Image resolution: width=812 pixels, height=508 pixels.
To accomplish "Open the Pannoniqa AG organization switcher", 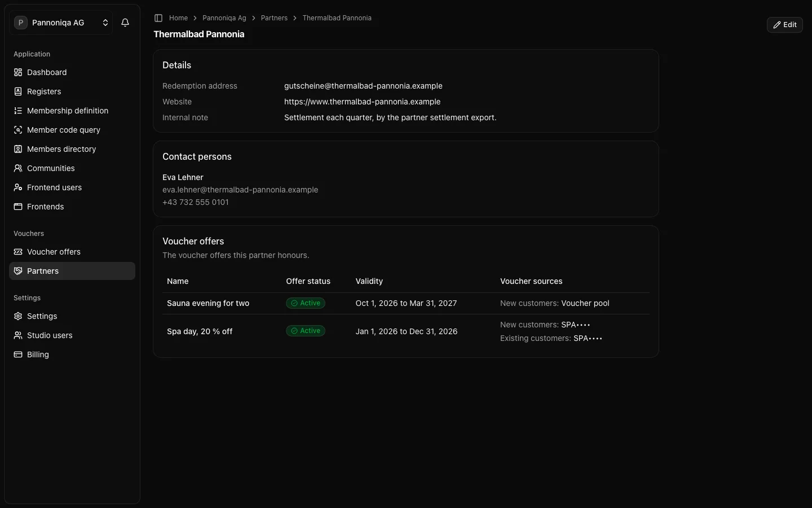I will pos(61,23).
